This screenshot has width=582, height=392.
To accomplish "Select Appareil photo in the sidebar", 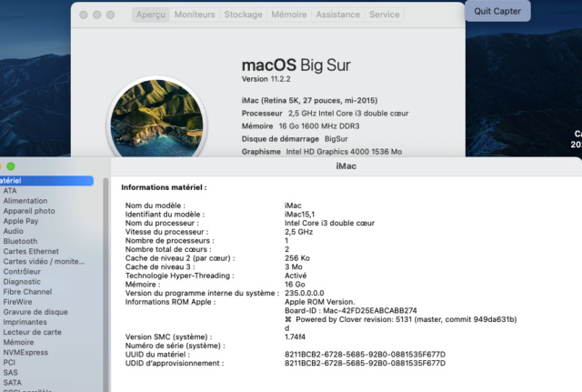I will [29, 211].
